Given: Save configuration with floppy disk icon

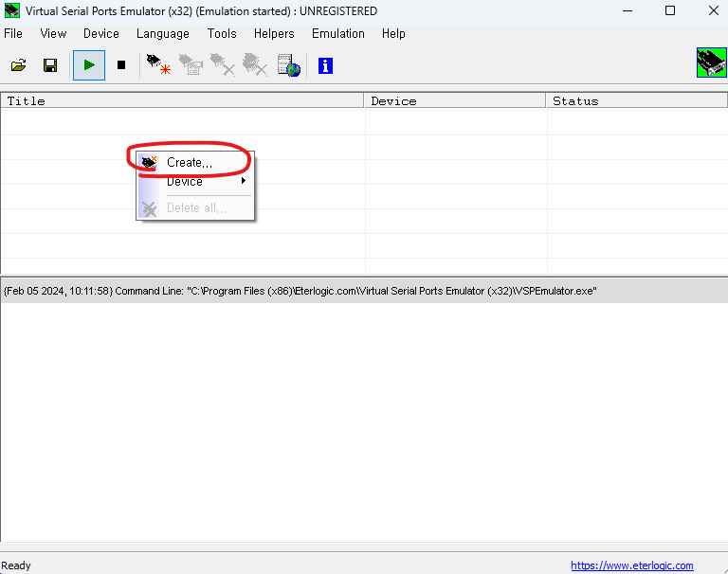Looking at the screenshot, I should pyautogui.click(x=50, y=65).
